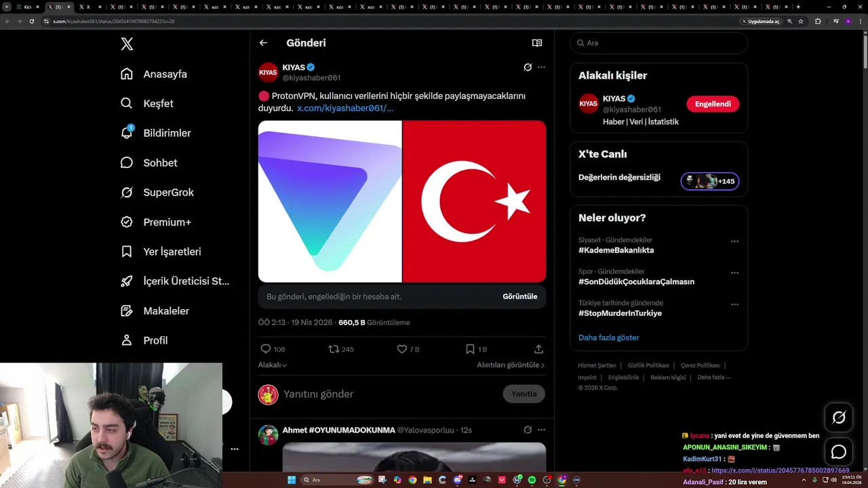The image size is (868, 488).
Task: Open Sohbet chat section
Action: point(149,163)
